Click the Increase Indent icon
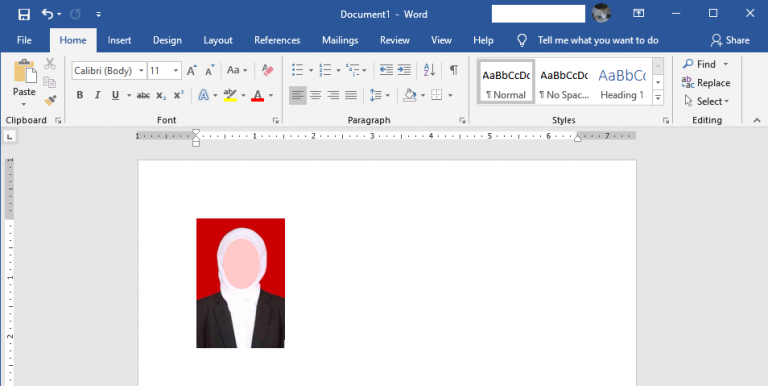Image resolution: width=768 pixels, height=386 pixels. click(404, 70)
